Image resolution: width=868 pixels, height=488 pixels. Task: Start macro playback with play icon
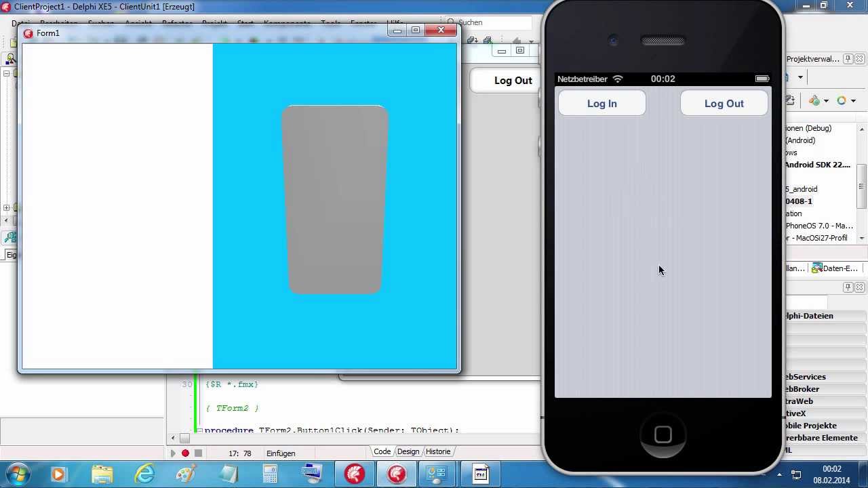[x=173, y=453]
